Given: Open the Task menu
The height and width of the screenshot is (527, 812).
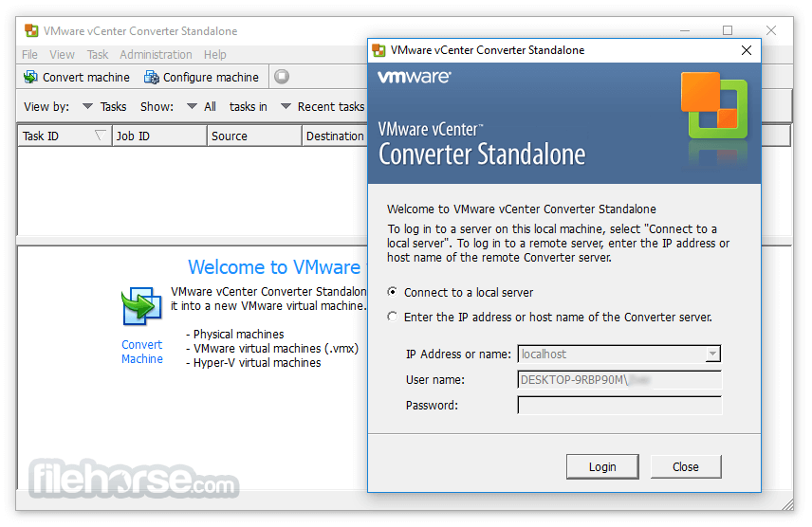Looking at the screenshot, I should (x=98, y=54).
